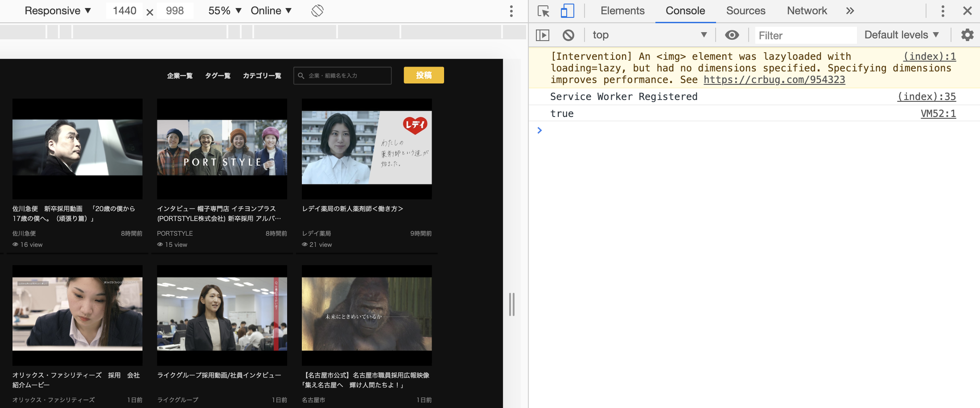This screenshot has width=980, height=408.
Task: Open the 55% zoom dropdown
Action: pyautogui.click(x=225, y=11)
